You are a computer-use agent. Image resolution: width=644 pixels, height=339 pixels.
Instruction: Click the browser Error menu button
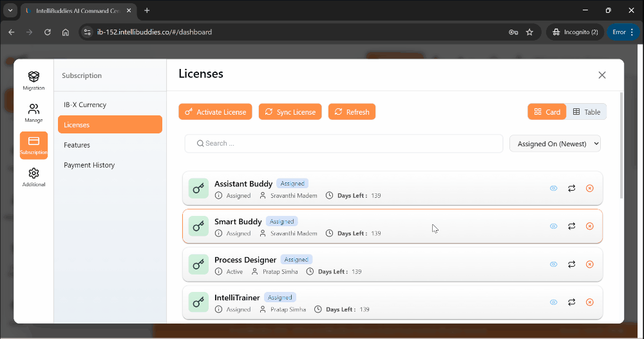(x=623, y=32)
